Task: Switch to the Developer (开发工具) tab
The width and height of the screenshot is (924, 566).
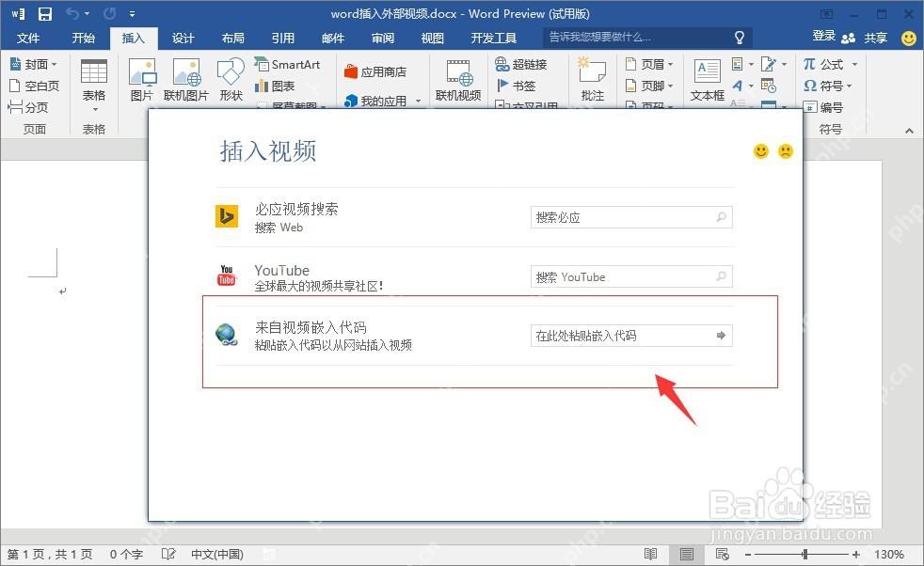Action: point(494,39)
